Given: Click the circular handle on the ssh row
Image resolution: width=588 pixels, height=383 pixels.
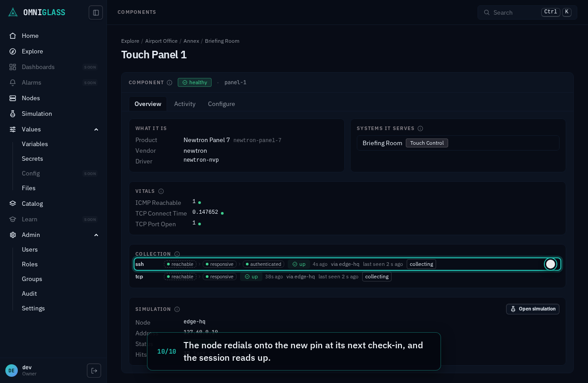Looking at the screenshot, I should 551,264.
